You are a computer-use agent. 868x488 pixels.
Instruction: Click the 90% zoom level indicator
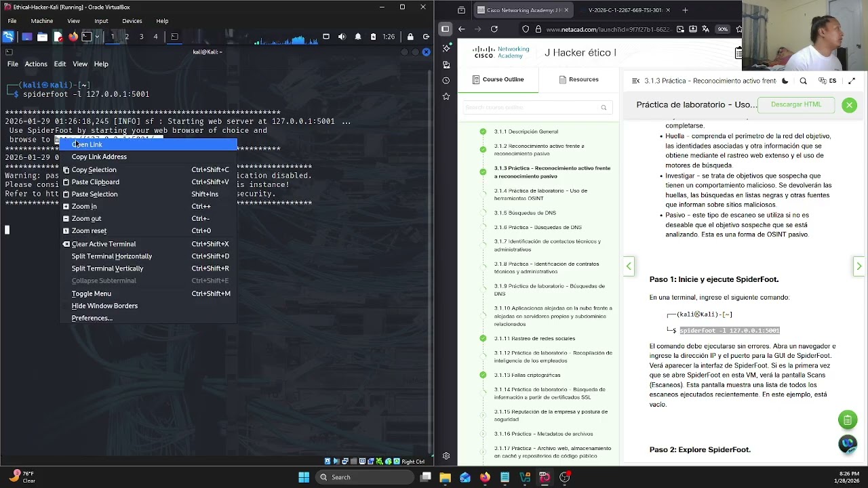[x=723, y=29]
